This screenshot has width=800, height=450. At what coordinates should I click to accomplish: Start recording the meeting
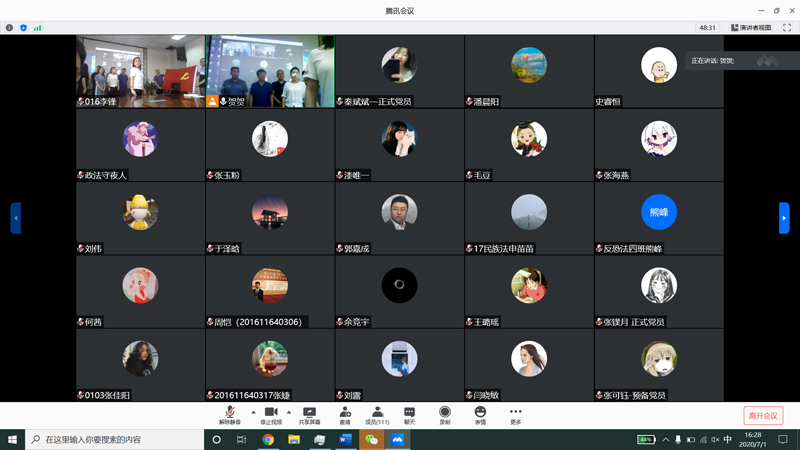[x=445, y=414]
